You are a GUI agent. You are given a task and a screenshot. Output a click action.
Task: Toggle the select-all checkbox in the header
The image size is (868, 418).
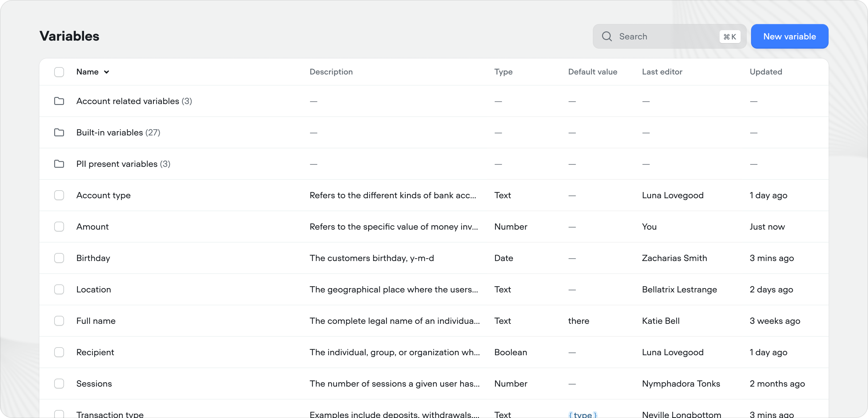[59, 72]
